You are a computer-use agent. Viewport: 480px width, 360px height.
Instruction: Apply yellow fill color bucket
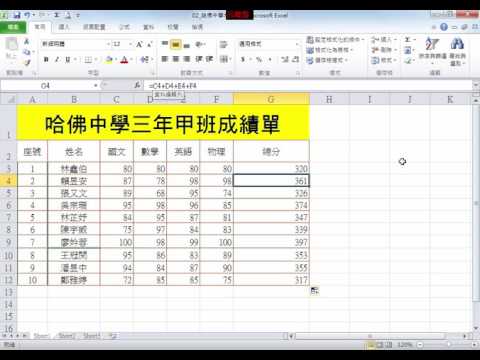(x=108, y=60)
